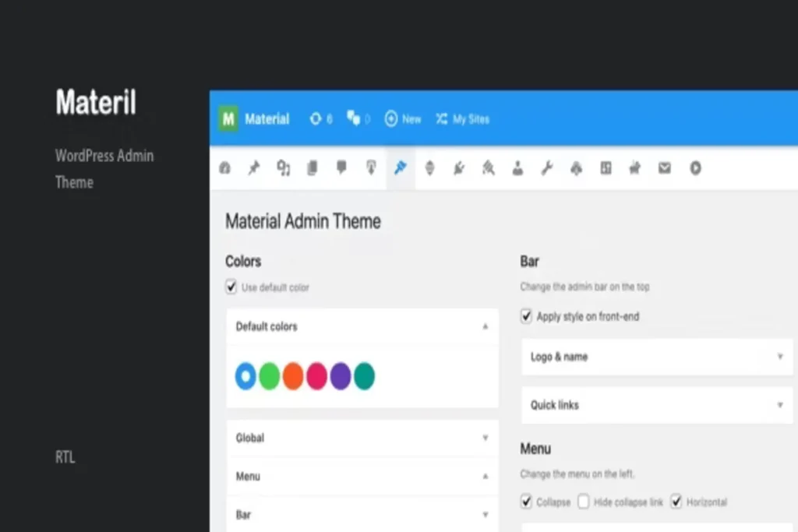Expand the Quick links panel
Screen dimensions: 798x532
tap(656, 405)
